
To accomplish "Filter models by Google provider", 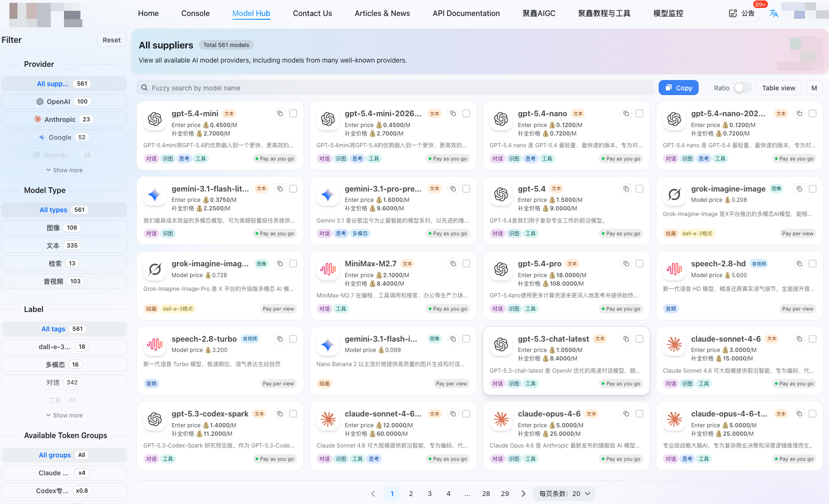I will pyautogui.click(x=64, y=137).
